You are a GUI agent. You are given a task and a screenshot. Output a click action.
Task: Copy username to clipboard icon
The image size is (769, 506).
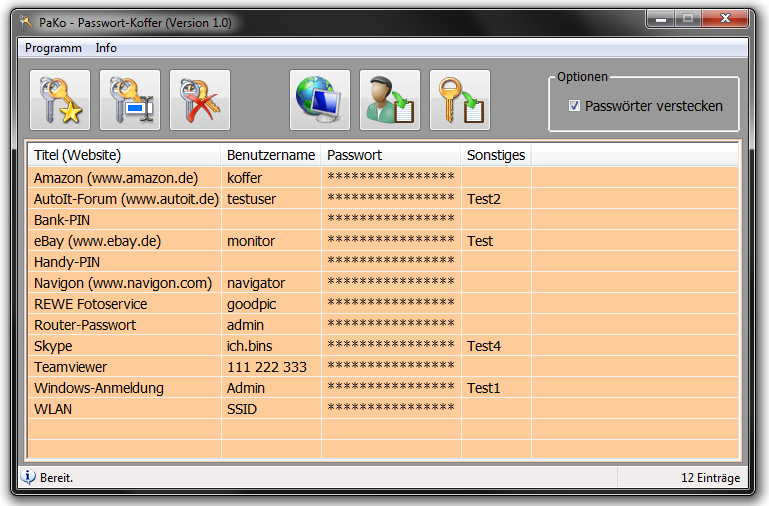[x=390, y=100]
